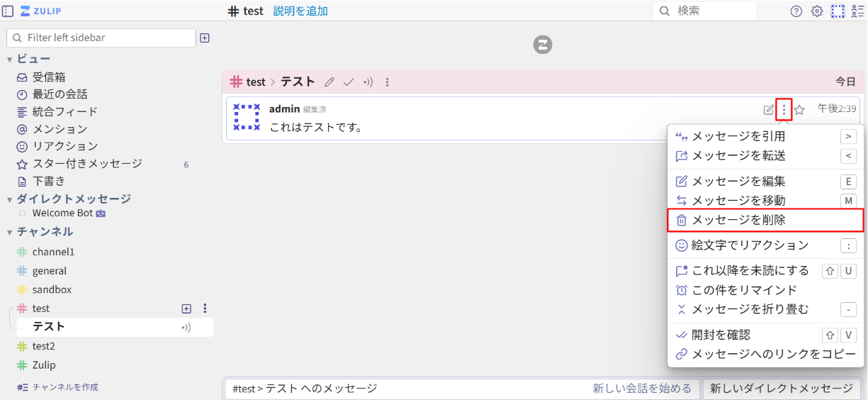The width and height of the screenshot is (868, 400).
Task: Click message actions three-dot icon
Action: 784,109
